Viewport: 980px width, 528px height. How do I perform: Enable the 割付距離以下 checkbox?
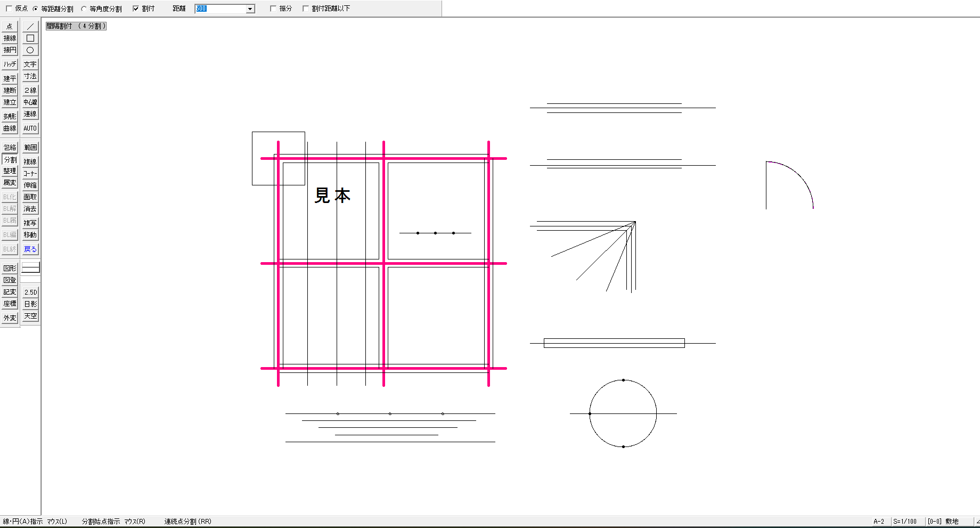pos(306,9)
